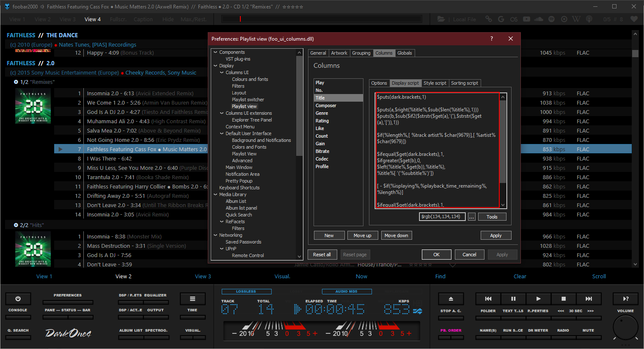Pause playback with the pause icon
This screenshot has width=644, height=349.
pos(513,299)
